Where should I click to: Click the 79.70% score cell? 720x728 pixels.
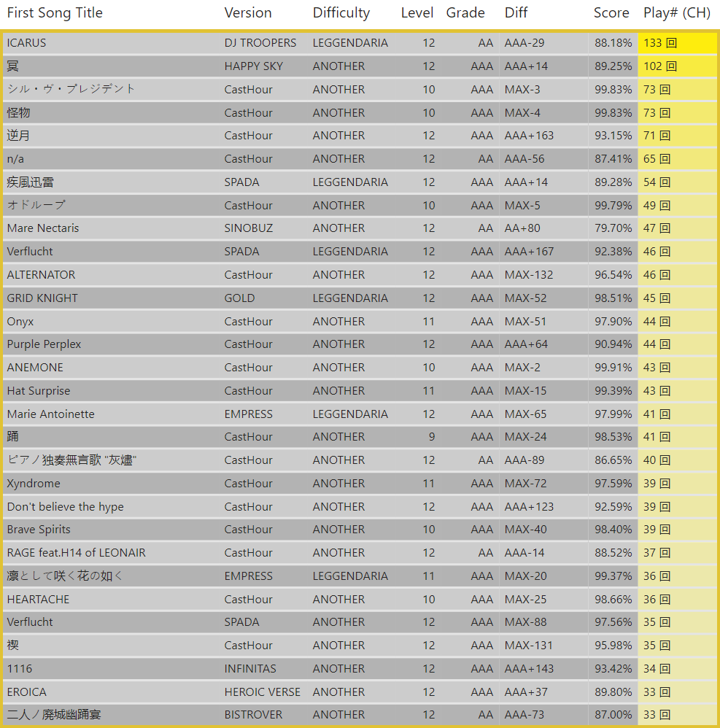[x=613, y=228]
